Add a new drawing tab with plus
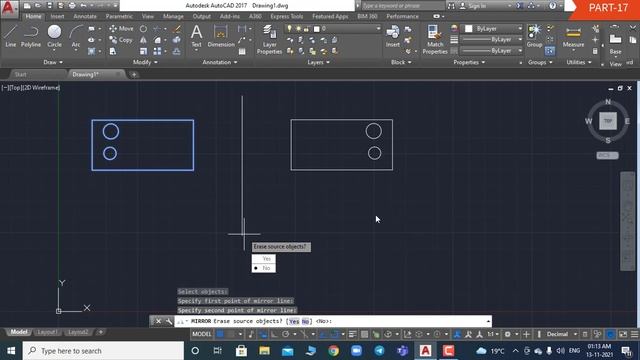Screen dimensions: 640x360 click(x=134, y=74)
